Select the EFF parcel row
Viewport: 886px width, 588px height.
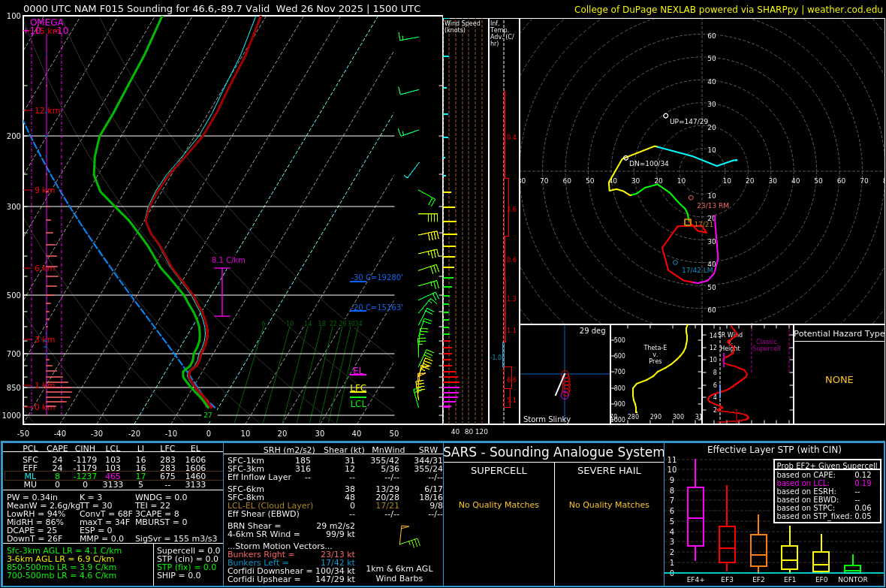(113, 468)
